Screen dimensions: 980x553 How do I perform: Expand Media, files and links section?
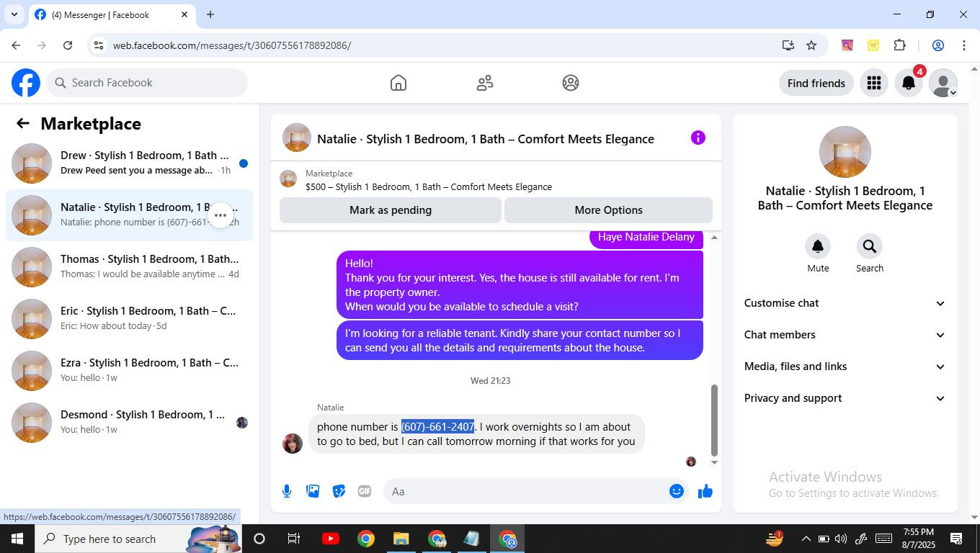[845, 367]
